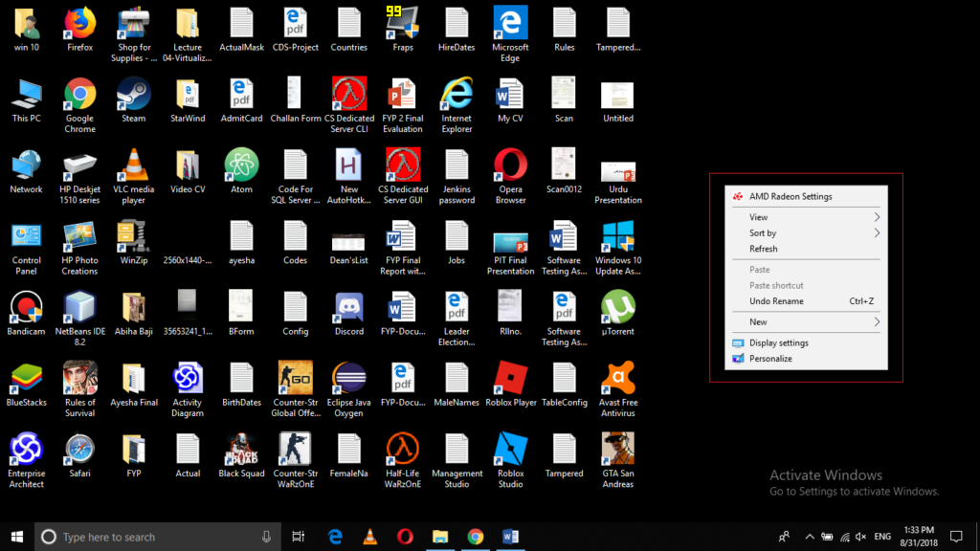Select the NetBeans IDE 8.2 icon

click(80, 319)
